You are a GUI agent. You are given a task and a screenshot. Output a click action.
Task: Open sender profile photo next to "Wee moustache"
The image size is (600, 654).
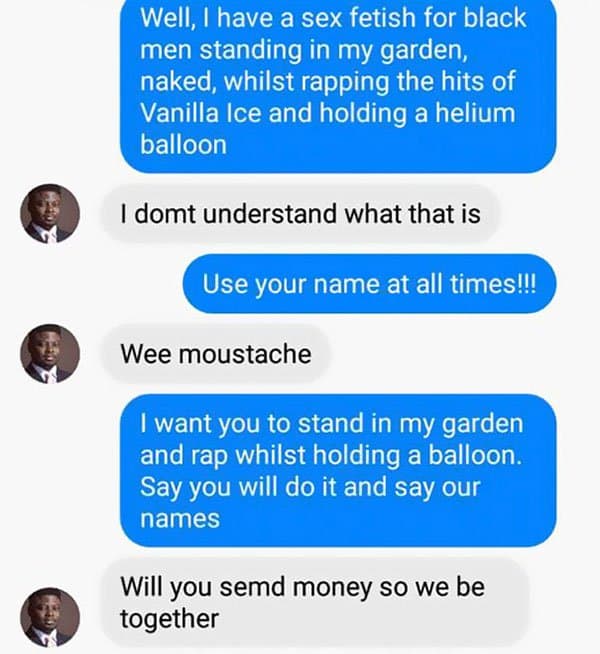pyautogui.click(x=49, y=354)
